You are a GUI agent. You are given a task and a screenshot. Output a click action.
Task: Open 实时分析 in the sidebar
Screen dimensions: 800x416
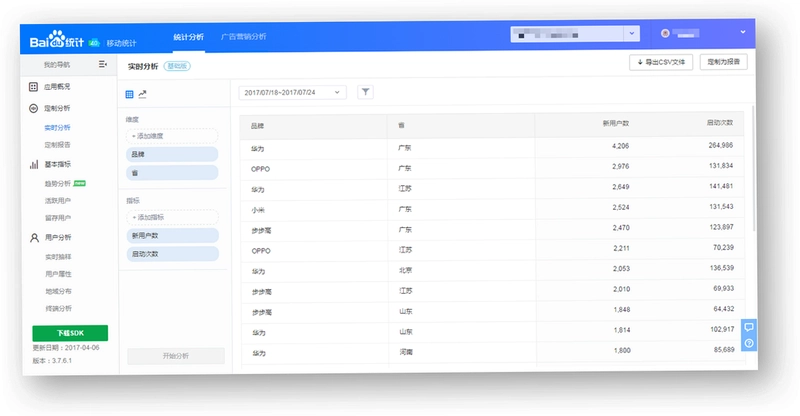coord(58,128)
